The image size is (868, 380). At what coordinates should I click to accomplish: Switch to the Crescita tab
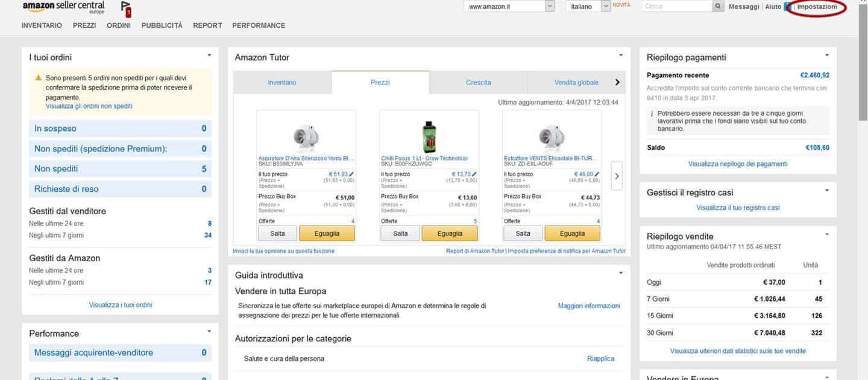pyautogui.click(x=479, y=83)
